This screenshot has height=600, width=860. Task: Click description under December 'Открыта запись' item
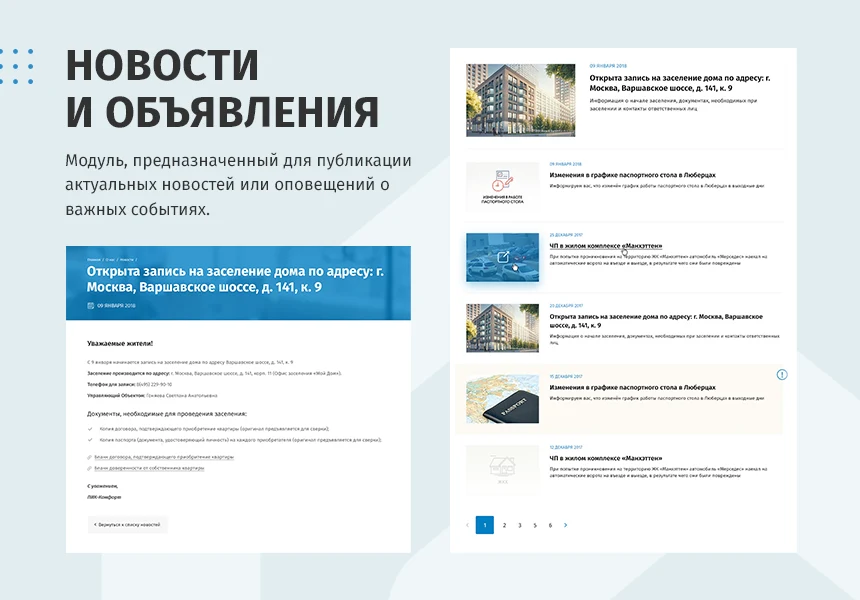point(664,339)
